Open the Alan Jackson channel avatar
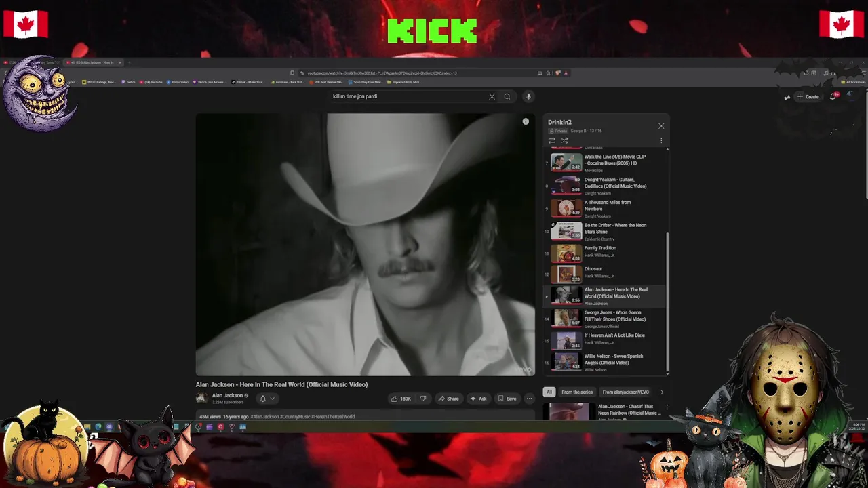 tap(202, 398)
